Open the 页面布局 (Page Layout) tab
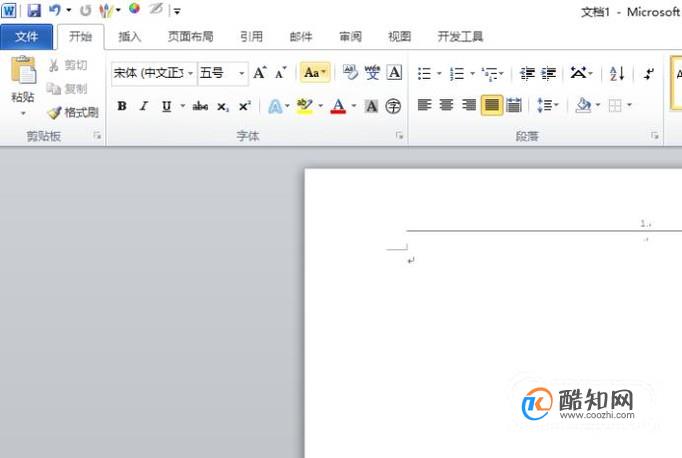The height and width of the screenshot is (458, 682). [191, 37]
